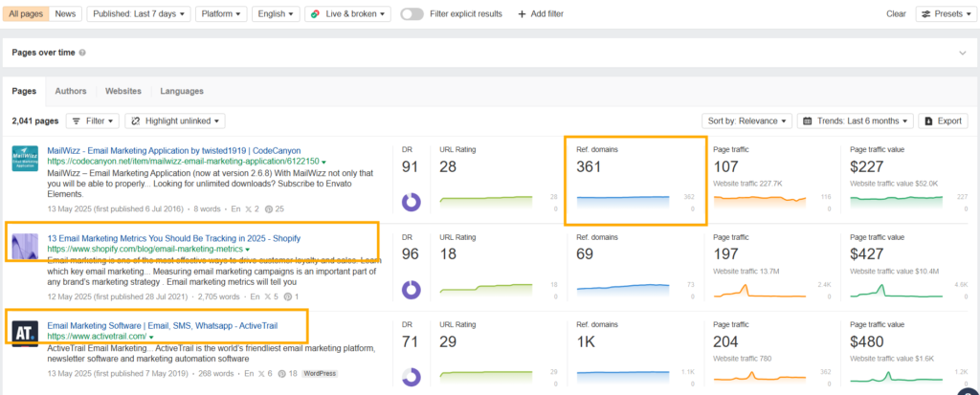
Task: Click the MailWizz result thumbnail icon
Action: (25, 158)
